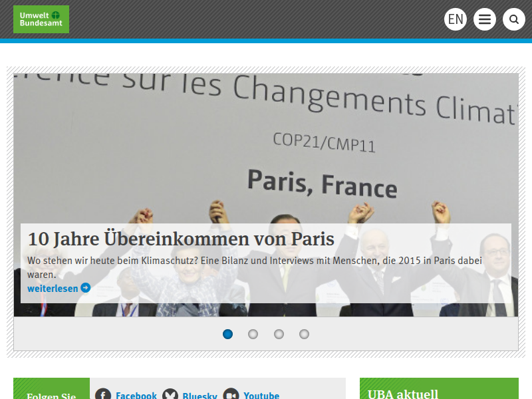The width and height of the screenshot is (532, 399).
Task: Select the second carousel slide dot
Action: 253,334
